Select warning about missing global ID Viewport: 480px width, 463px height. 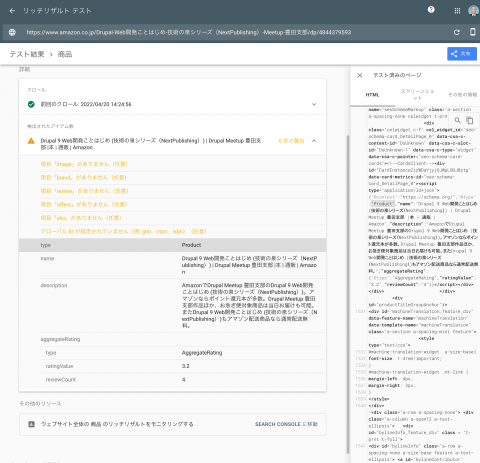tap(124, 231)
